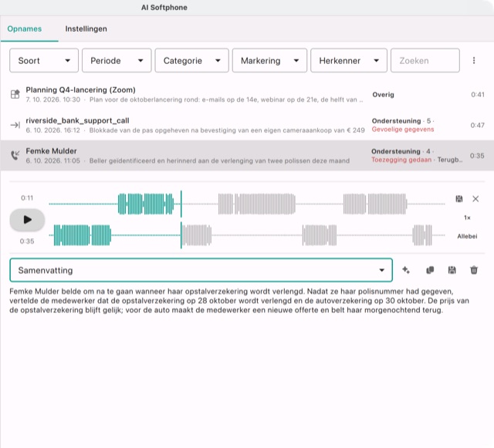This screenshot has height=448, width=494.
Task: Open the Soort filter dropdown
Action: 44,60
